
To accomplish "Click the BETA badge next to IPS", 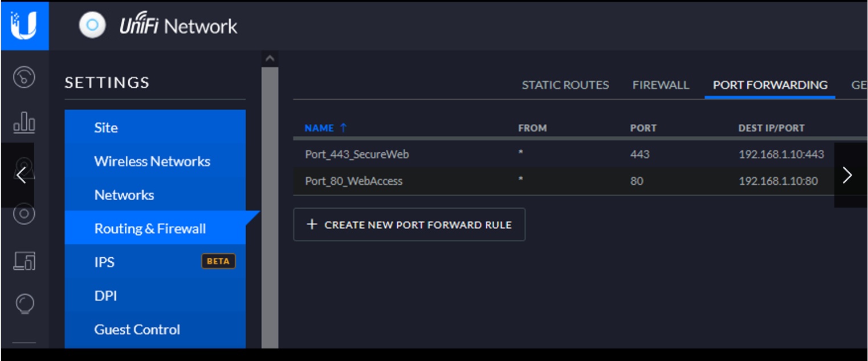I will pyautogui.click(x=218, y=261).
